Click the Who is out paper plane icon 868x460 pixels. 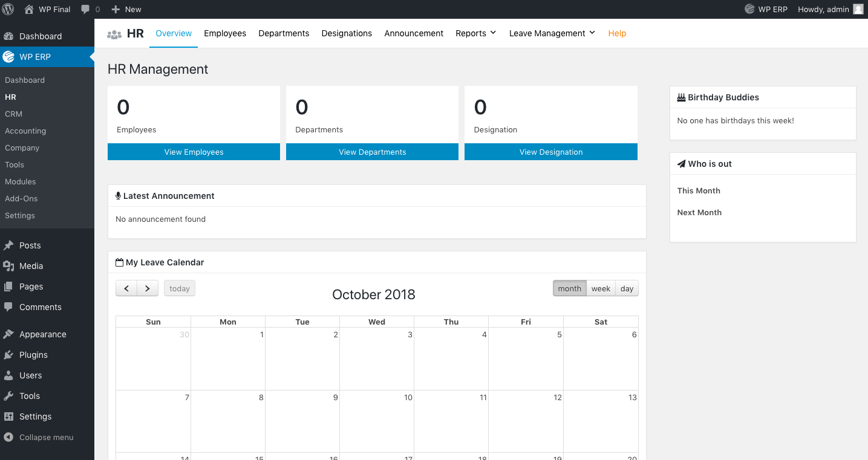pyautogui.click(x=682, y=163)
